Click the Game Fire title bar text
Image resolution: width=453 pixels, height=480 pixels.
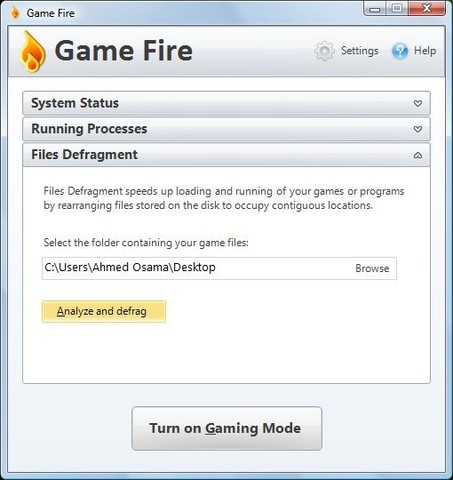coord(50,13)
